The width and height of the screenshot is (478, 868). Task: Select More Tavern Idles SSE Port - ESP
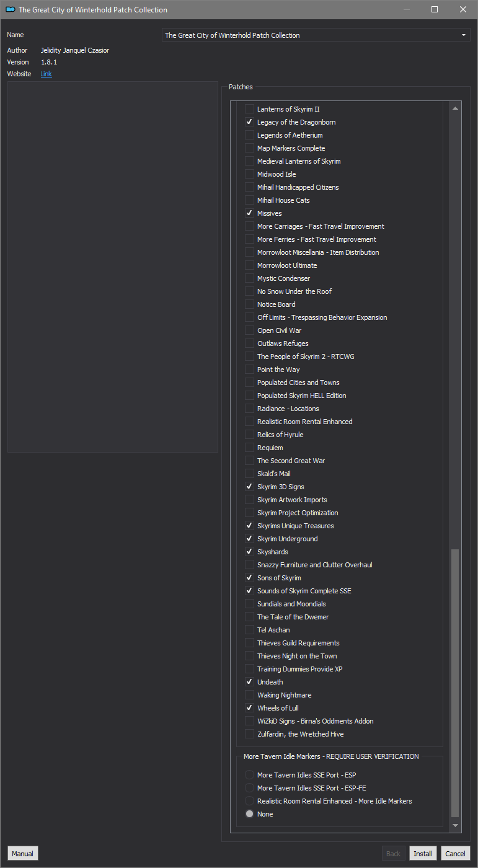[x=249, y=775]
